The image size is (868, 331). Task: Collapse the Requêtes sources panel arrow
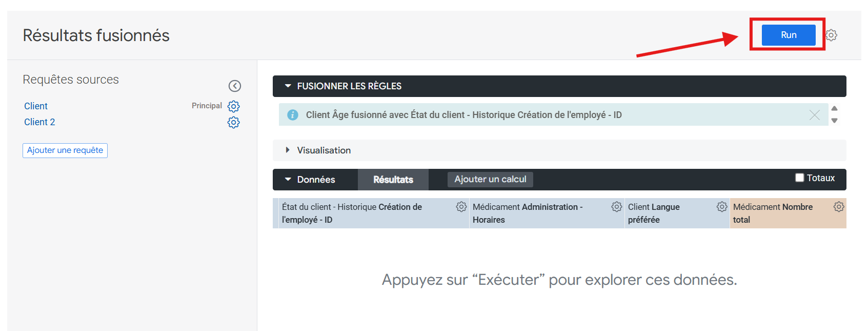pyautogui.click(x=235, y=86)
